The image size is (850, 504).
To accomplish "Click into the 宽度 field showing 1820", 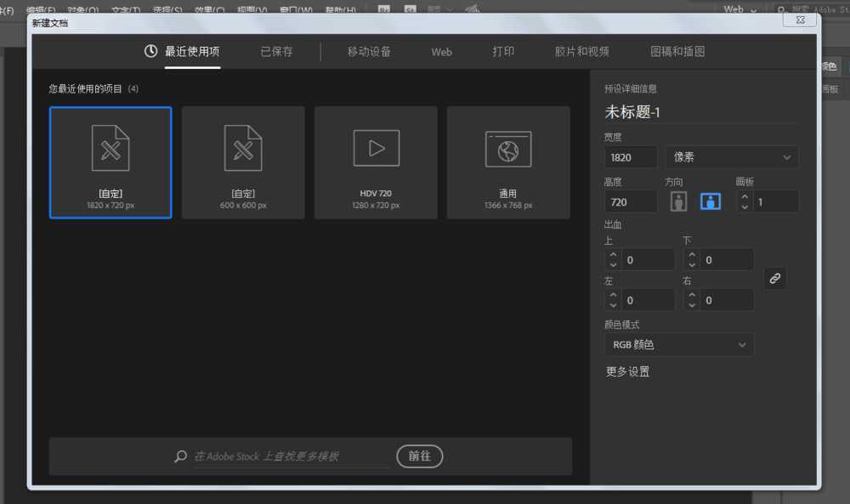I will 629,156.
